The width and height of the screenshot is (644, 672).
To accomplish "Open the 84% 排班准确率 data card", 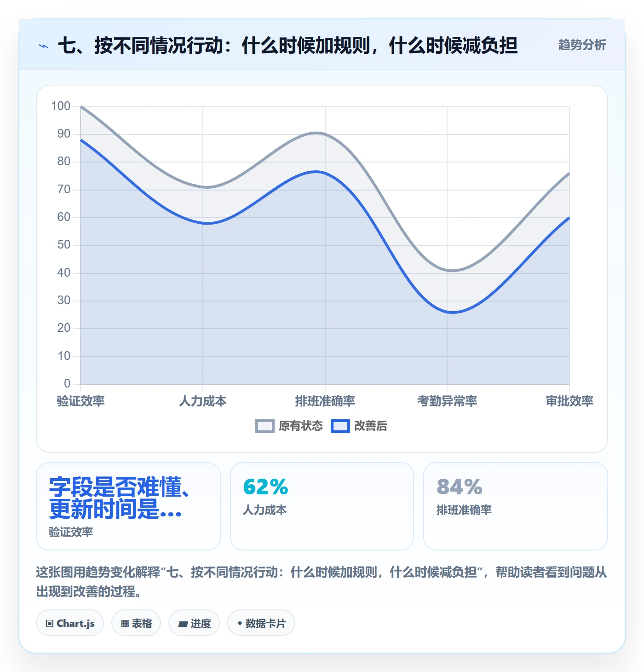I will click(x=516, y=506).
